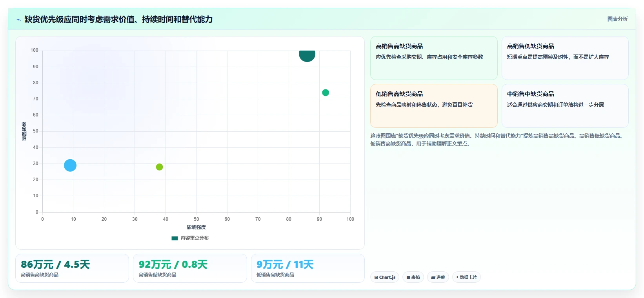644x298 pixels.
Task: Click the x-axis tick label 50
Action: click(x=196, y=219)
